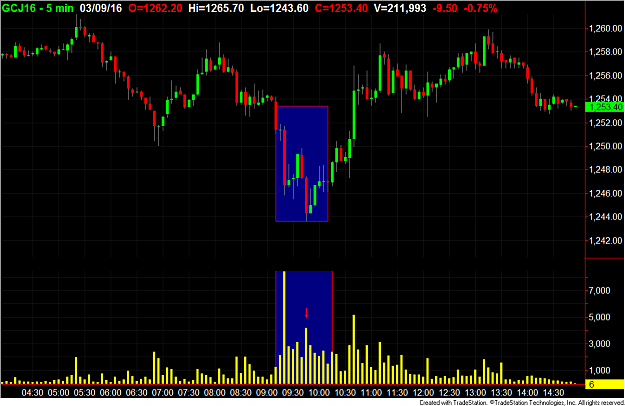This screenshot has width=625, height=406.
Task: Click the yellow volume value marker showing 6
Action: [x=604, y=384]
